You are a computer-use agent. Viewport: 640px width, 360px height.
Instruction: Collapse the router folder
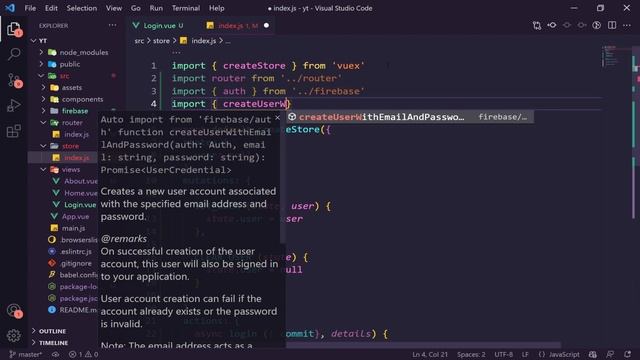44,122
